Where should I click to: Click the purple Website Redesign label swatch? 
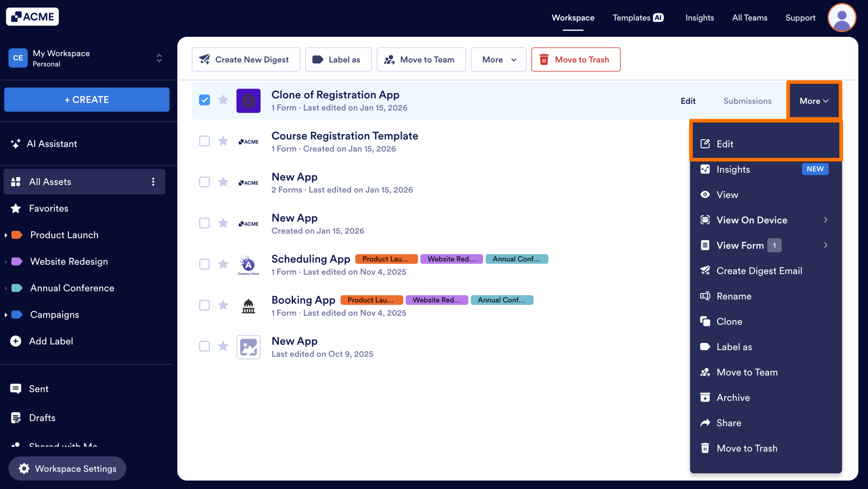(17, 261)
